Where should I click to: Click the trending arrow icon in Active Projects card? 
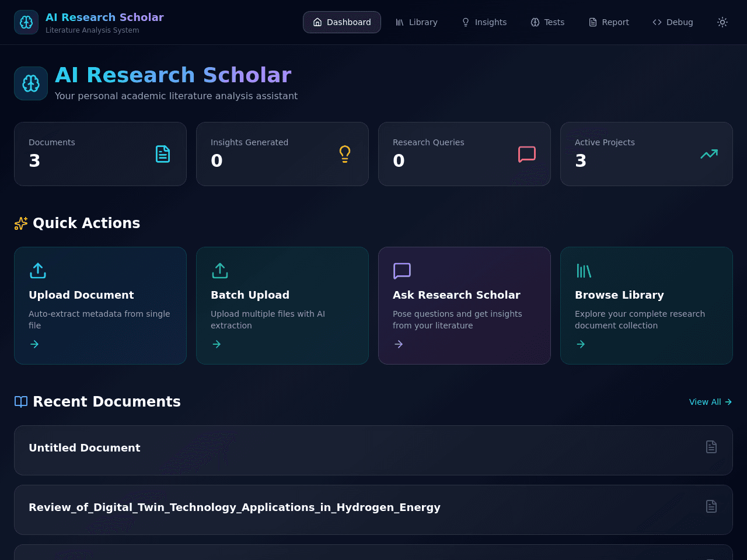(x=709, y=154)
